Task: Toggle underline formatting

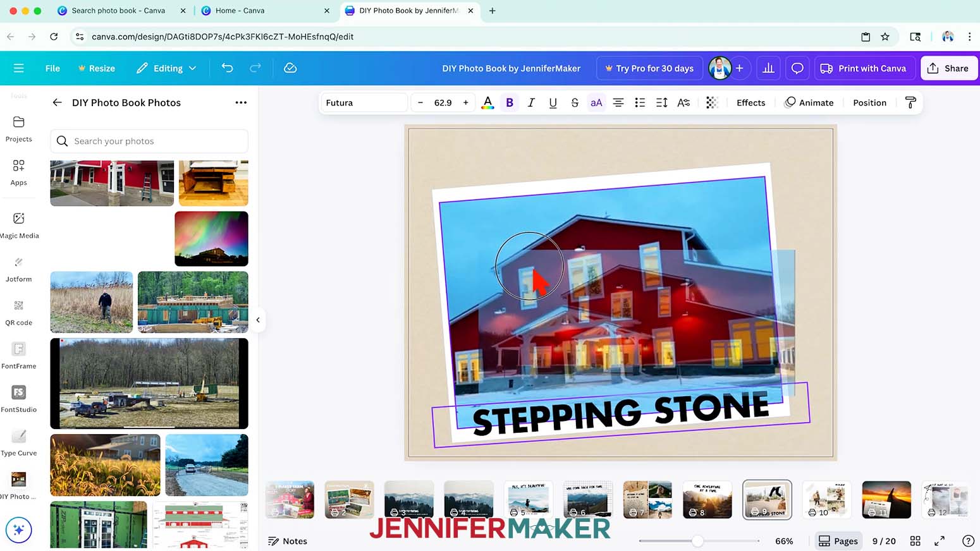Action: pyautogui.click(x=553, y=102)
